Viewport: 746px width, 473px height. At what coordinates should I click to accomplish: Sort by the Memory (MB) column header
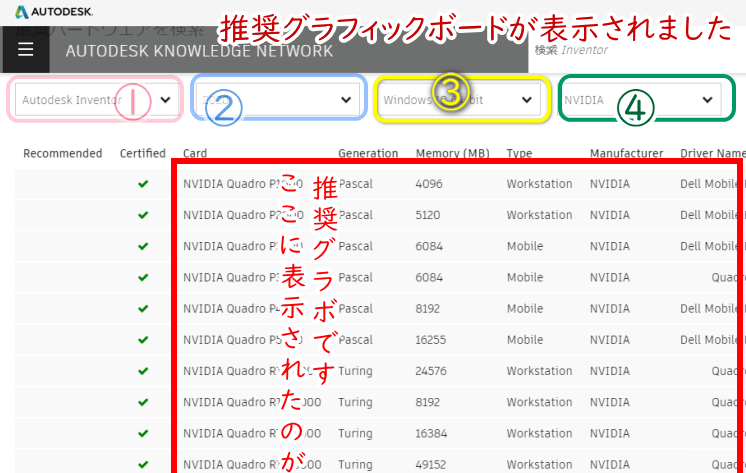click(452, 153)
